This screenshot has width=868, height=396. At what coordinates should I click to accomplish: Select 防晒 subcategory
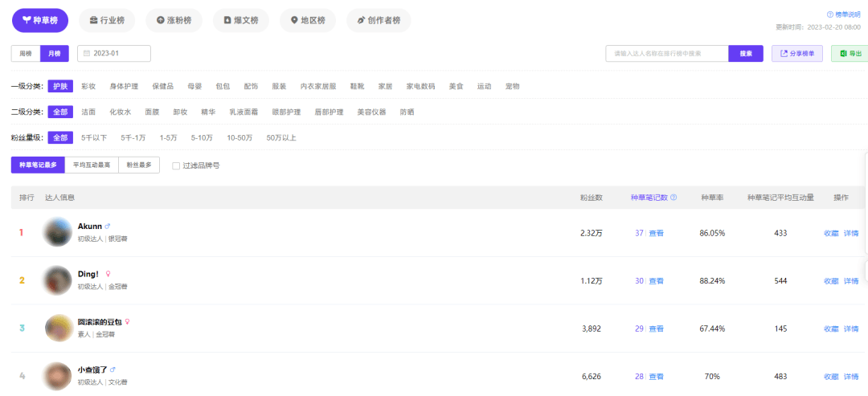(x=407, y=112)
